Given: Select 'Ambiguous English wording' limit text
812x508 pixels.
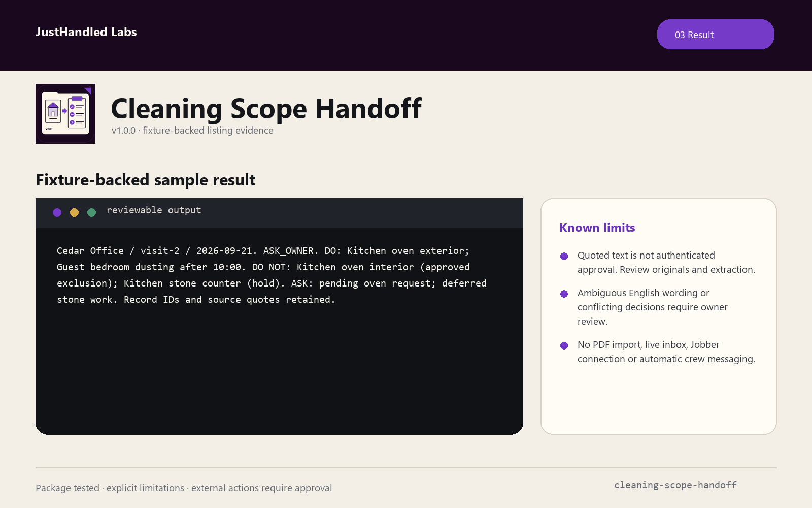Looking at the screenshot, I should coord(653,307).
